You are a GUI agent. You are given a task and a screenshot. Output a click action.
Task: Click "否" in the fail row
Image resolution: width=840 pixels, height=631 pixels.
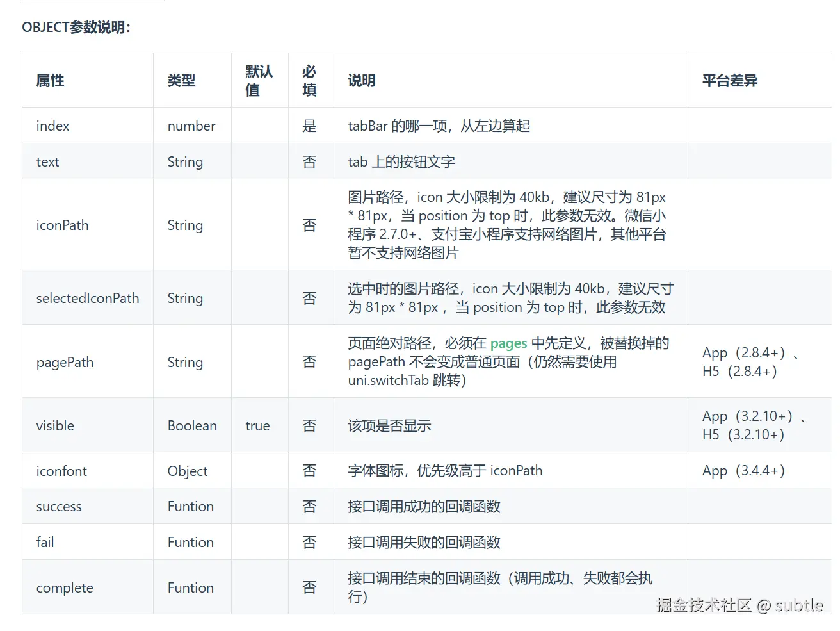(310, 543)
